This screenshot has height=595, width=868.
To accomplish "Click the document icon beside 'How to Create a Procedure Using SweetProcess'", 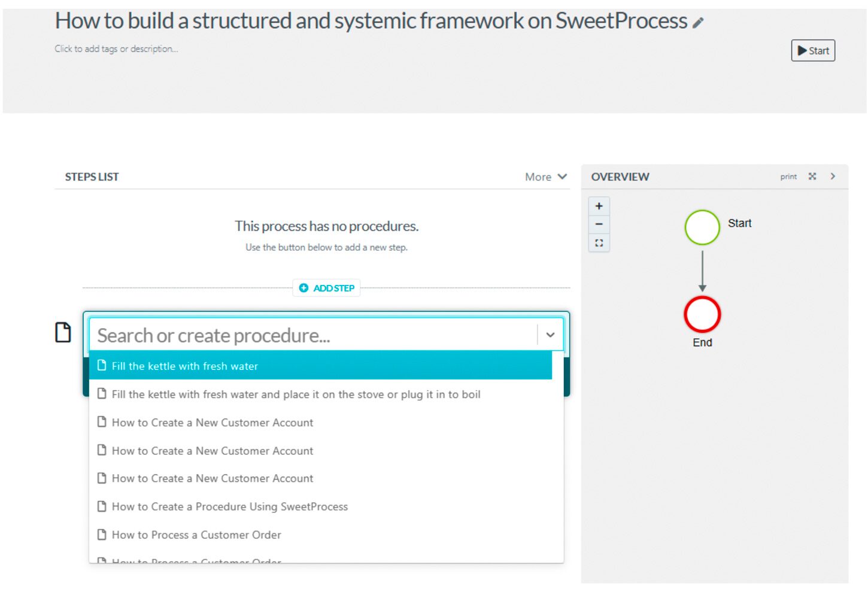I will (101, 506).
